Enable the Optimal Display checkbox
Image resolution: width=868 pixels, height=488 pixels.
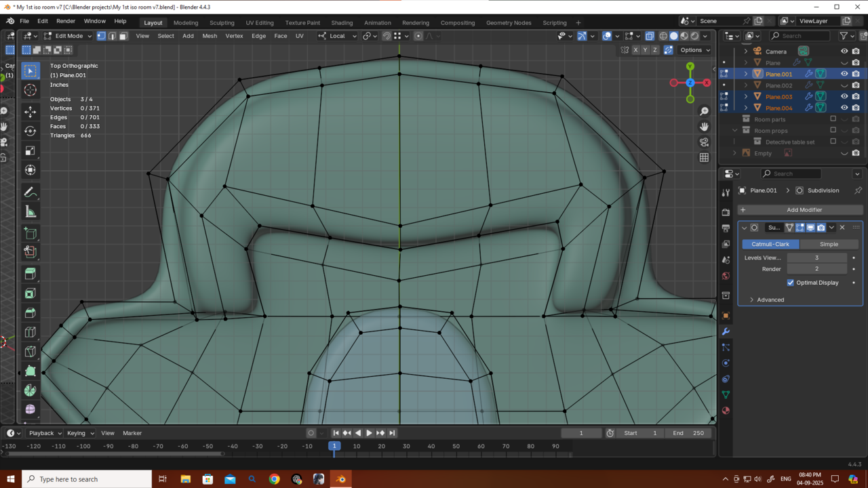click(791, 283)
